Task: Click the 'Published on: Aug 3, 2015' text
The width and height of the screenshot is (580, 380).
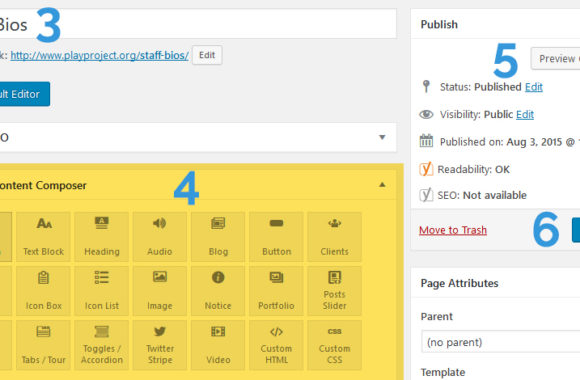Action: pos(501,142)
